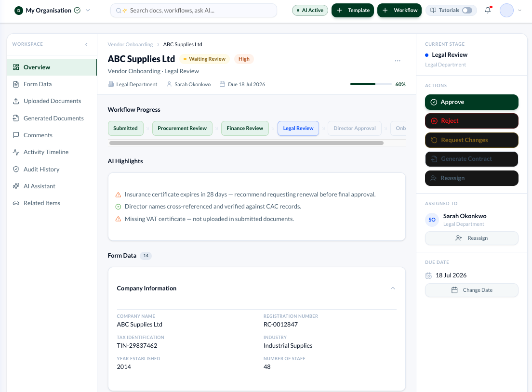Click the Change Date button
This screenshot has width=532, height=392.
472,290
